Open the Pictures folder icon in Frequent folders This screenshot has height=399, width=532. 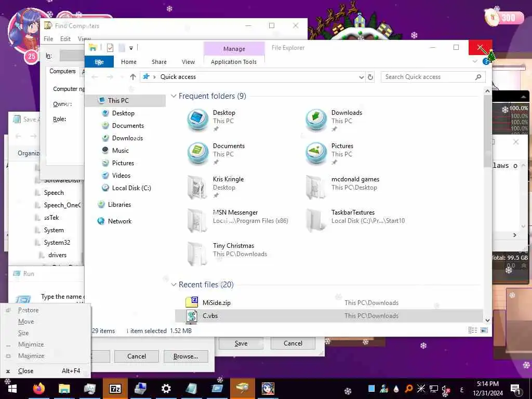point(316,153)
